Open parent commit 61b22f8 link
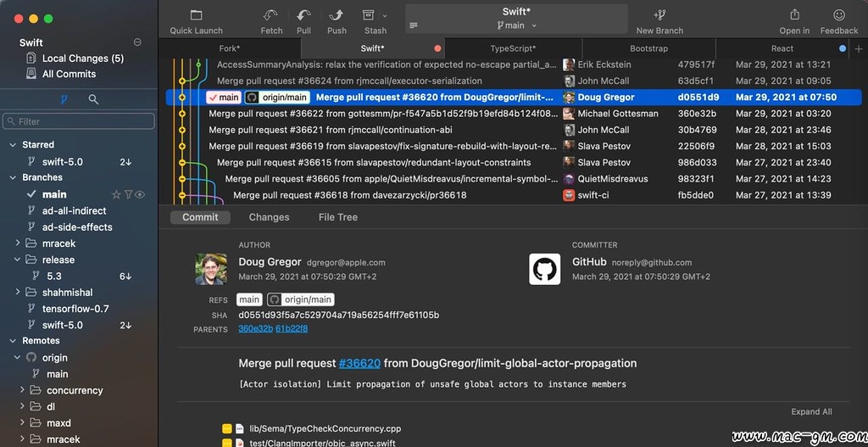The image size is (868, 447). click(292, 328)
